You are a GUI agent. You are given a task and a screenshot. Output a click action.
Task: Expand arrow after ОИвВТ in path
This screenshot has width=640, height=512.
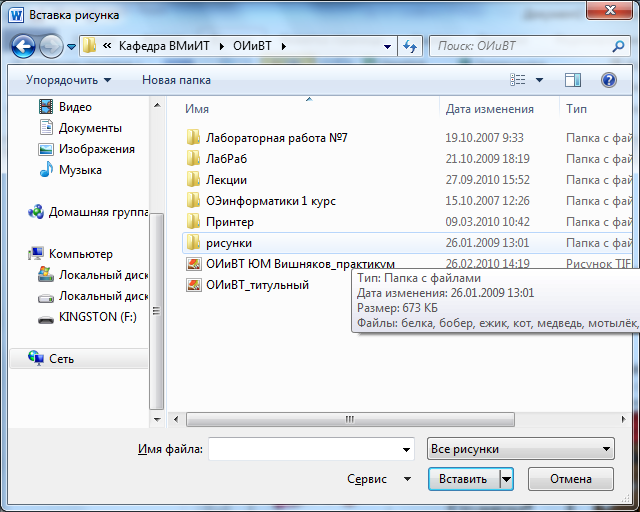tap(284, 46)
